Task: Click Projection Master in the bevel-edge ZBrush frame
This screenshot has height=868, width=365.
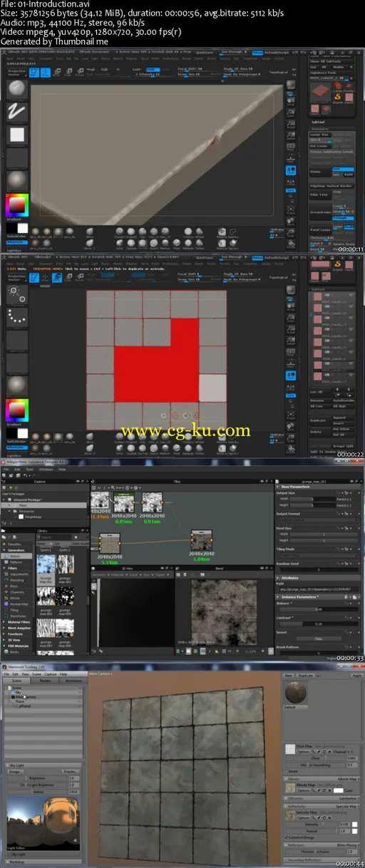Action: 17,73
